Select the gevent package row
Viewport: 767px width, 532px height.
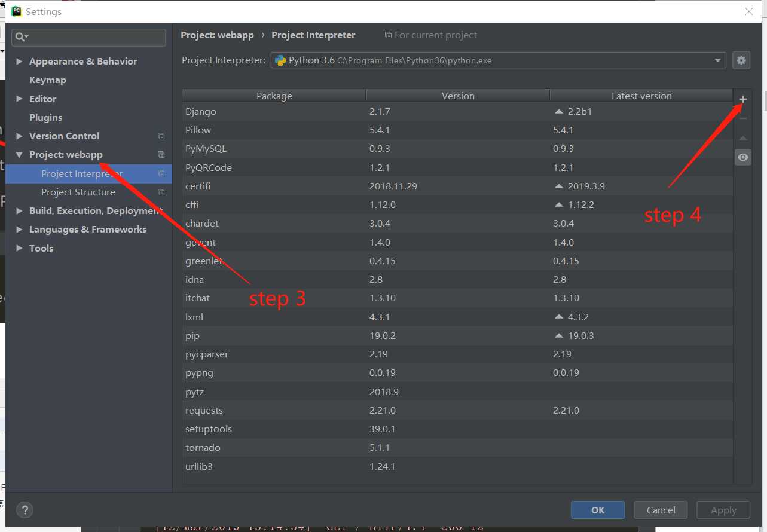click(x=457, y=242)
